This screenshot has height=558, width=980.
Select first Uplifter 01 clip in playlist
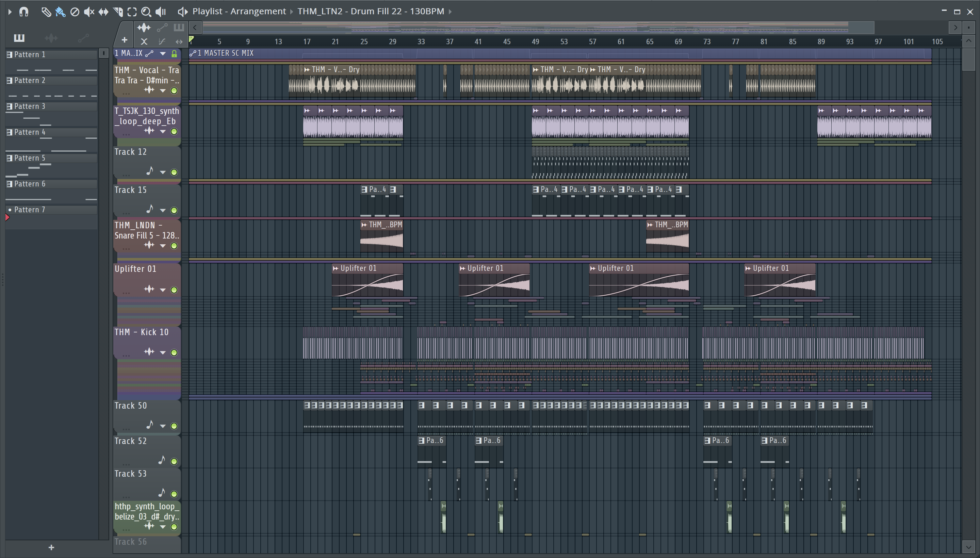(367, 280)
